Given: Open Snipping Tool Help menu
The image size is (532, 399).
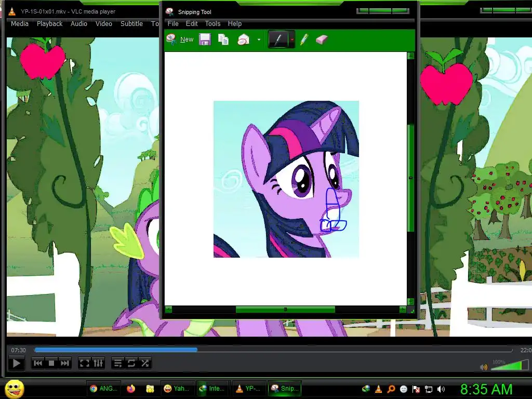Looking at the screenshot, I should [235, 24].
